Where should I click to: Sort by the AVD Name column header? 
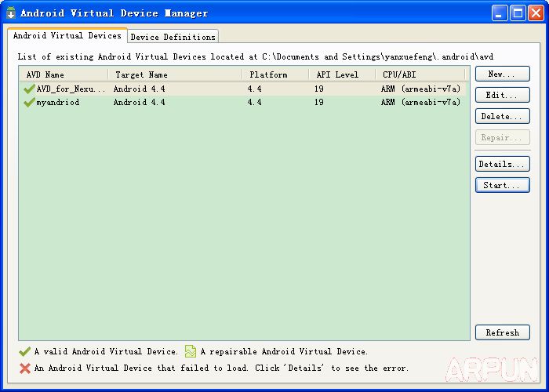click(63, 74)
